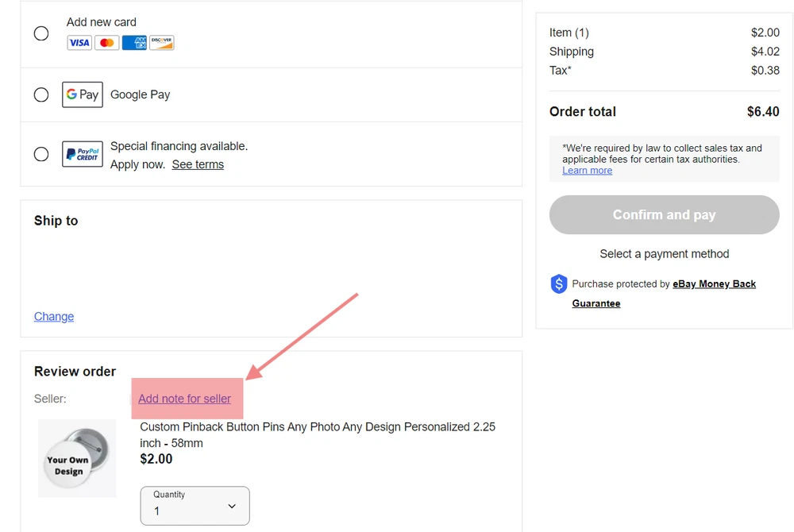794x532 pixels.
Task: Open the eBay Money Back Guarantee link
Action: point(714,284)
